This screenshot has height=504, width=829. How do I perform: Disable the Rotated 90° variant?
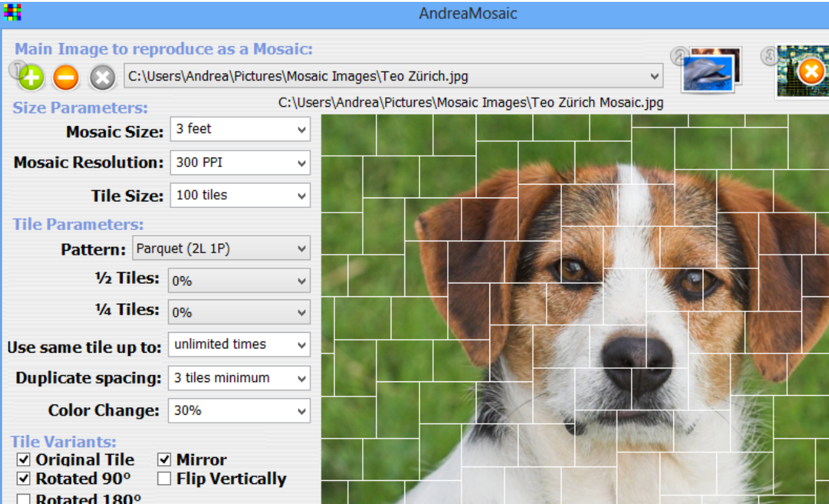(x=23, y=479)
